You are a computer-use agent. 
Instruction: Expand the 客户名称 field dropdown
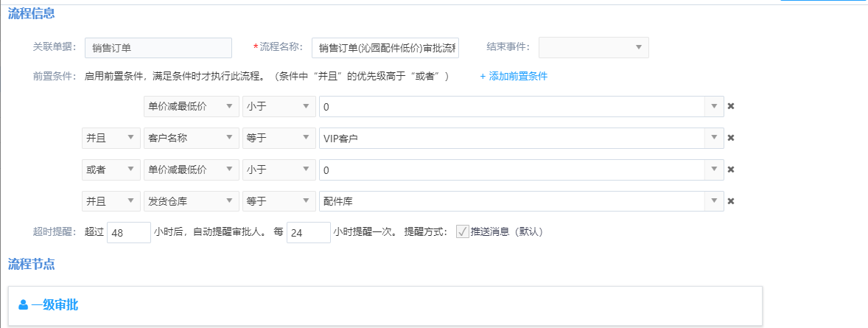[191, 138]
